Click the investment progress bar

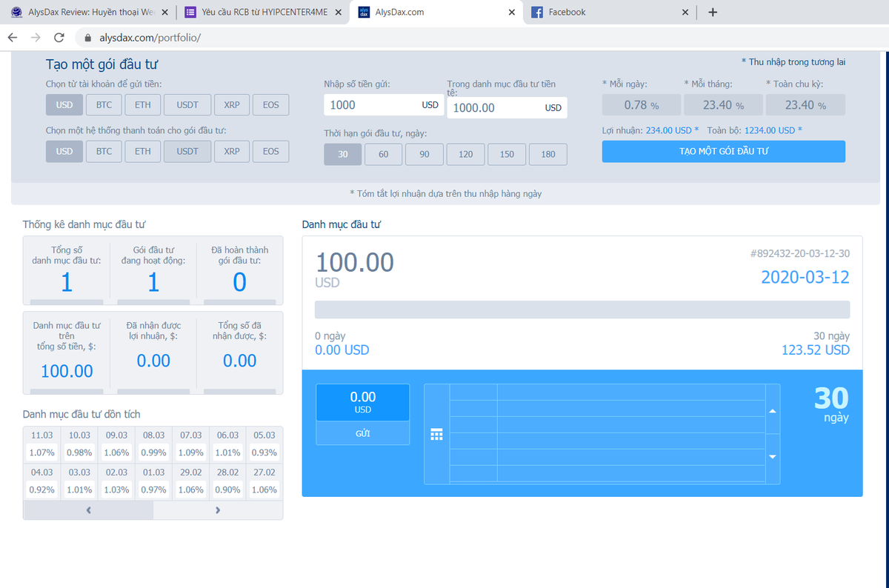click(x=582, y=310)
